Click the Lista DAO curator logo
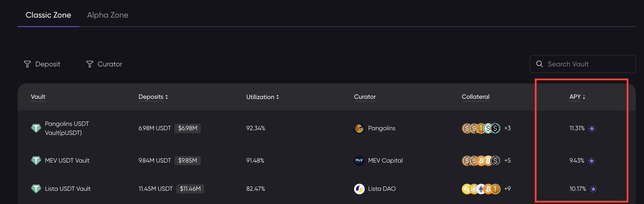The width and height of the screenshot is (644, 204). (x=360, y=188)
